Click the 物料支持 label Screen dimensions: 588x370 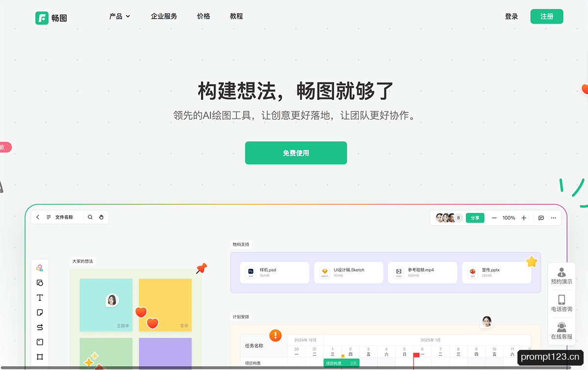pos(241,244)
